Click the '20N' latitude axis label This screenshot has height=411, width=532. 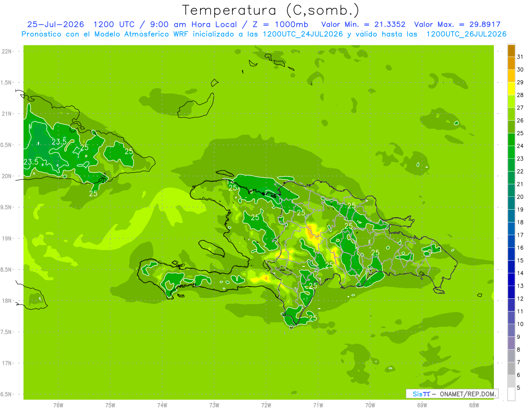pyautogui.click(x=7, y=176)
